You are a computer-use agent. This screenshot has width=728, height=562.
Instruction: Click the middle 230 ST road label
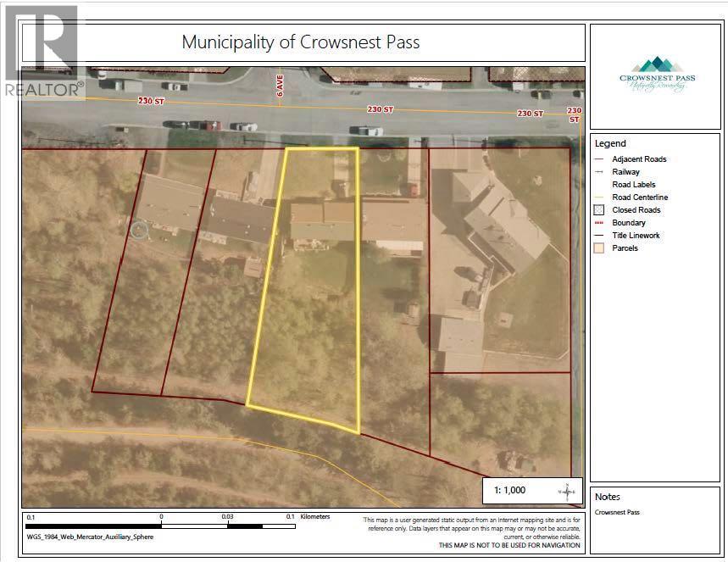tap(381, 109)
